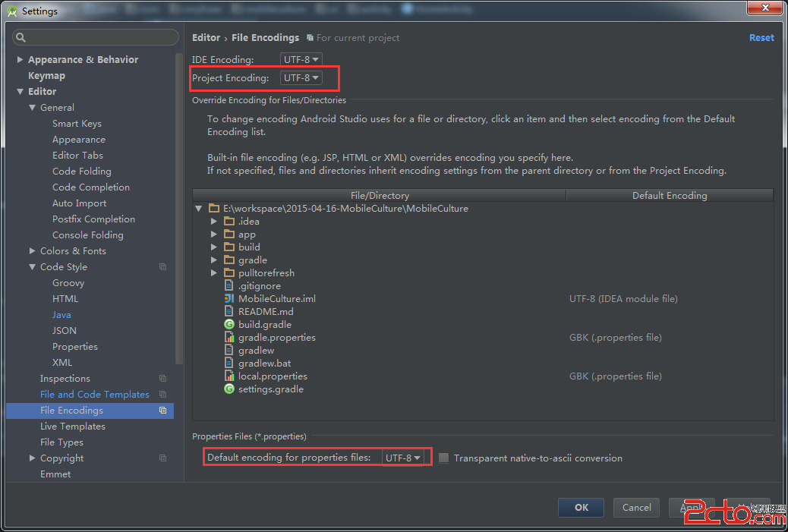
Task: Click Default Encoding column header
Action: (x=670, y=195)
